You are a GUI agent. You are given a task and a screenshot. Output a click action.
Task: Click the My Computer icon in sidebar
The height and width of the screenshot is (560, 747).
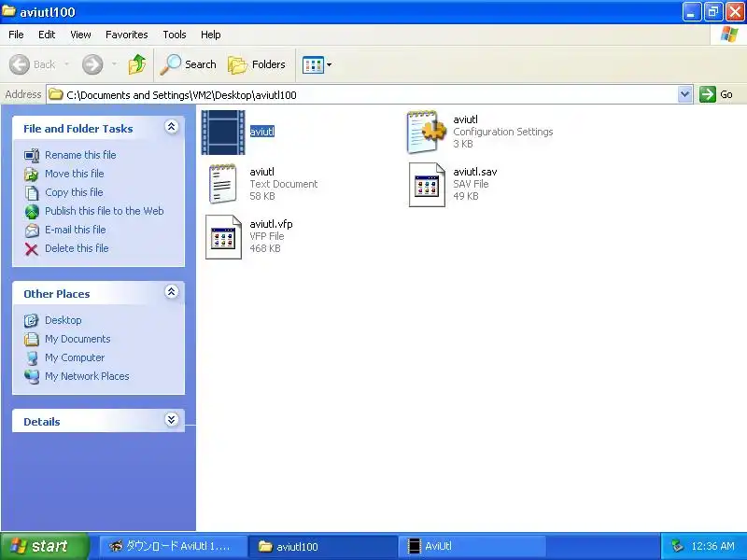click(32, 358)
